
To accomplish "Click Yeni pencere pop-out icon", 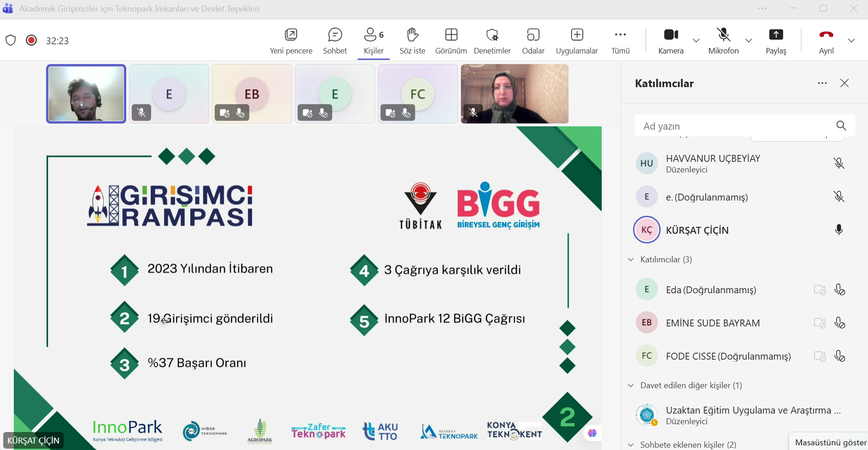I will (x=291, y=41).
